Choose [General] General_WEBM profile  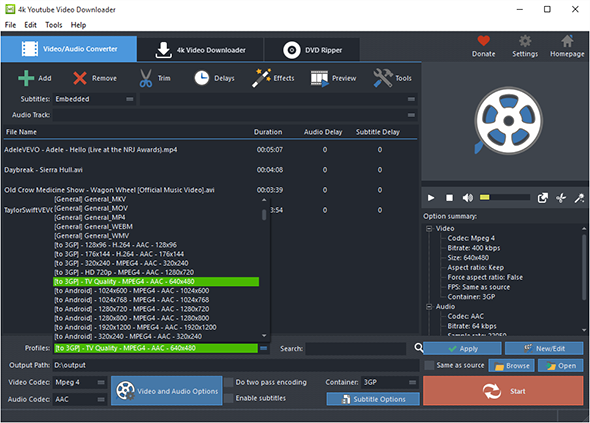(156, 227)
